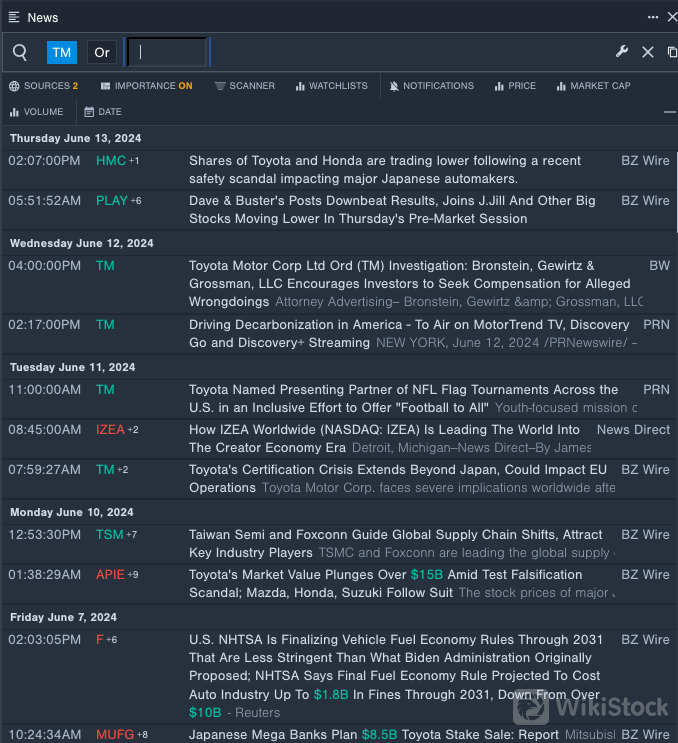This screenshot has width=678, height=743.
Task: Select the TM ticker chip
Action: [62, 53]
